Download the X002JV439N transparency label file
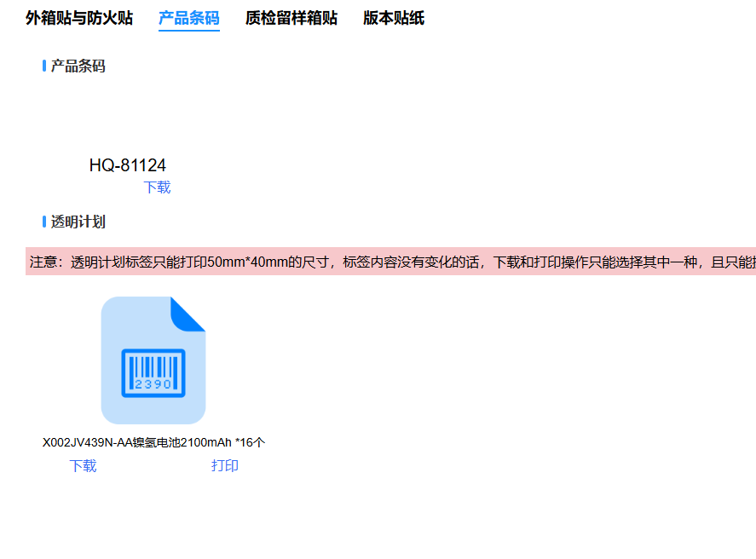Viewport: 756px width, 559px height. (x=83, y=465)
